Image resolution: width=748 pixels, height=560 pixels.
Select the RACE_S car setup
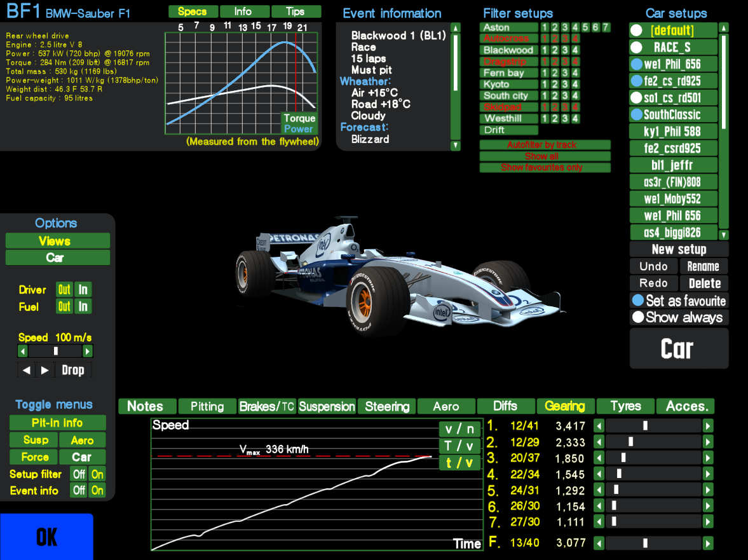pyautogui.click(x=673, y=47)
